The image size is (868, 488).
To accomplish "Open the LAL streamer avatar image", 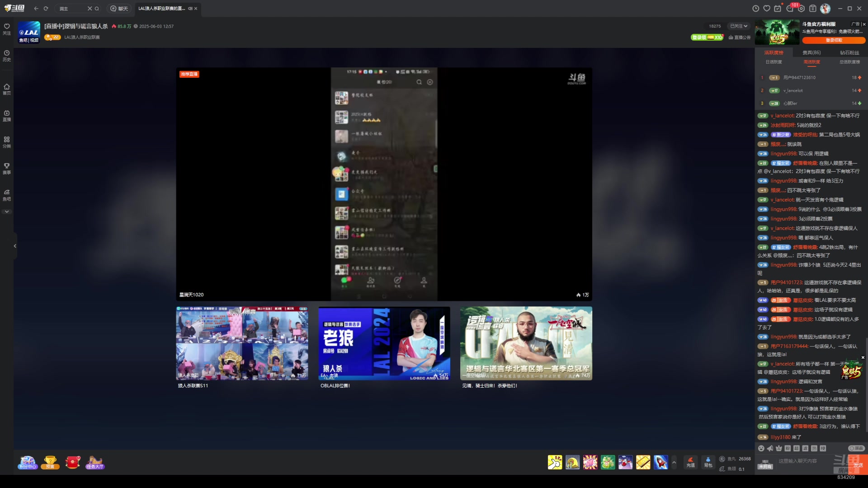I will pyautogui.click(x=29, y=32).
